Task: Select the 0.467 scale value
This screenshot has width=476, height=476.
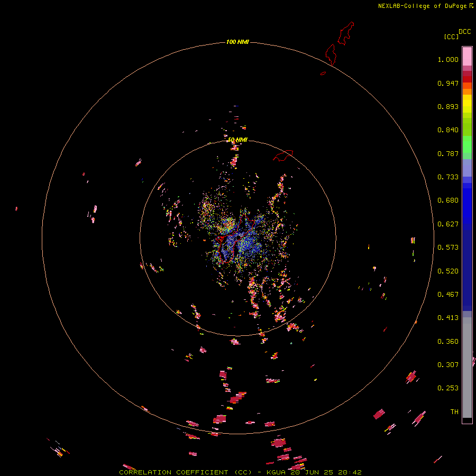Action: (448, 295)
